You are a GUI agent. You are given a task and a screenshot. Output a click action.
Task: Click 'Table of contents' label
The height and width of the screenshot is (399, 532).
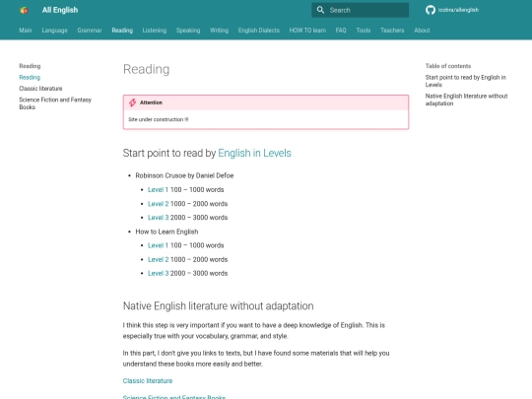(448, 66)
